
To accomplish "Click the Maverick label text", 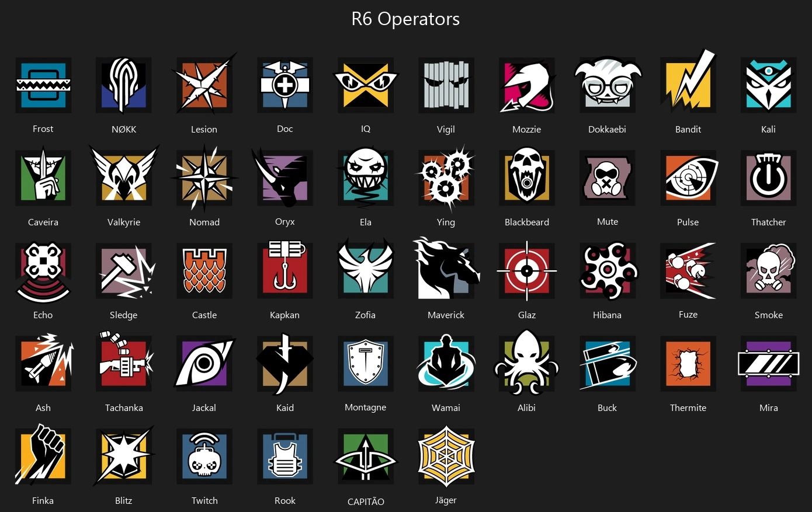I will 446,315.
